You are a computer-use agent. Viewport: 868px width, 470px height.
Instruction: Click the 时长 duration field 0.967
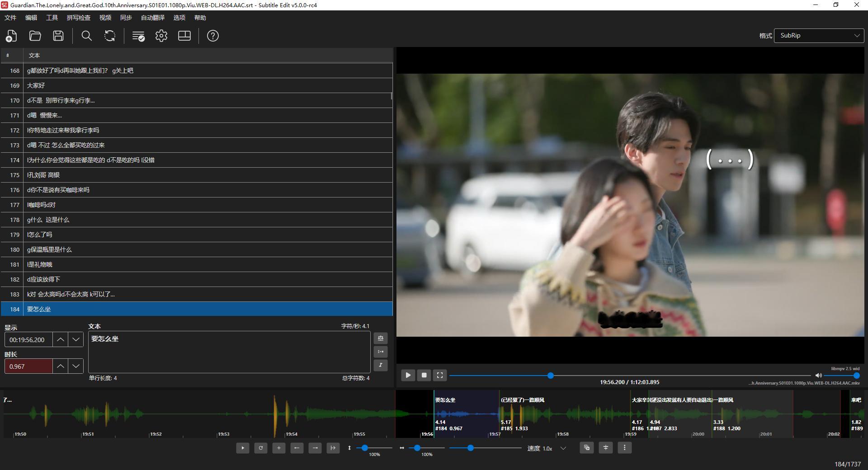click(x=29, y=366)
